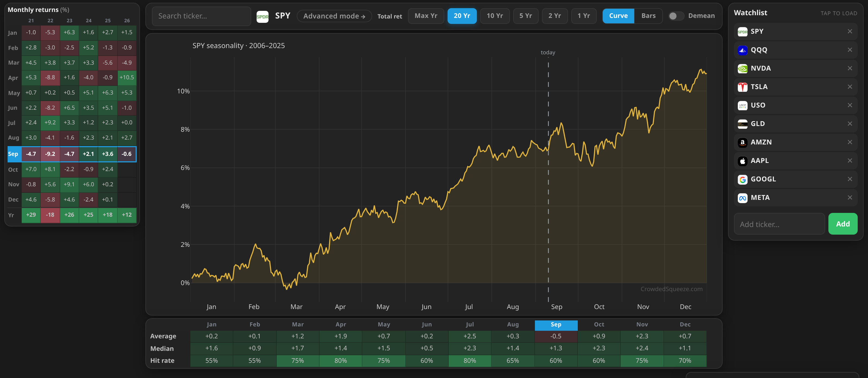Screen dimensions: 868x378
Task: Click the Total ret label
Action: click(x=390, y=16)
